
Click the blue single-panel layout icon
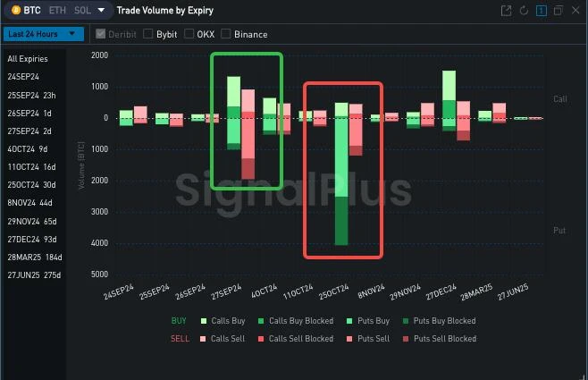[541, 11]
